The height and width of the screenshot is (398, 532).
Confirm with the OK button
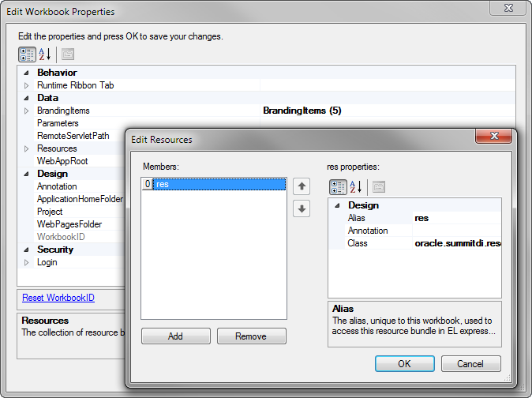pyautogui.click(x=404, y=364)
